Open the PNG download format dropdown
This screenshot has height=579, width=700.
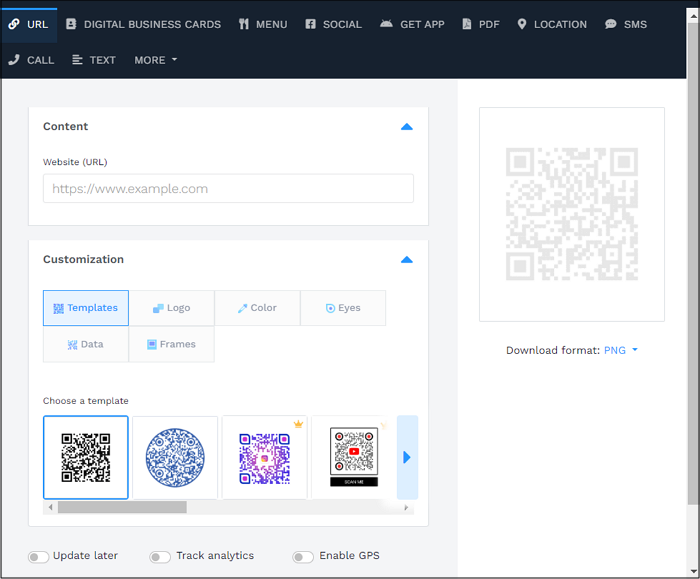(x=620, y=350)
